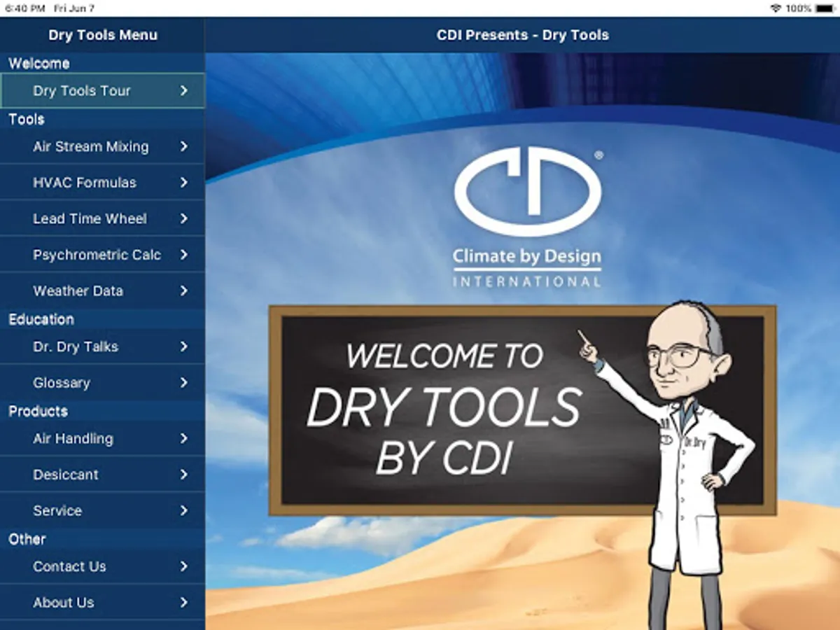Open Dr. Dry Talks section
The height and width of the screenshot is (630, 840).
[102, 346]
